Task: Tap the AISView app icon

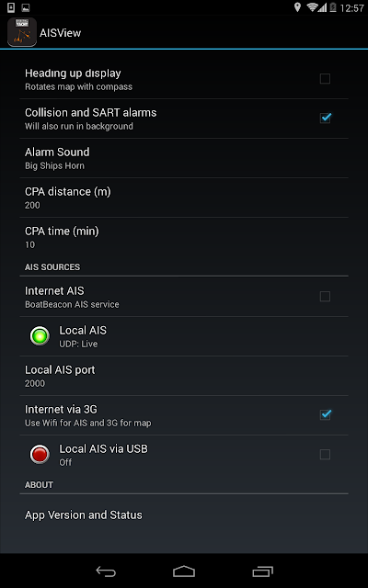Action: pyautogui.click(x=22, y=32)
